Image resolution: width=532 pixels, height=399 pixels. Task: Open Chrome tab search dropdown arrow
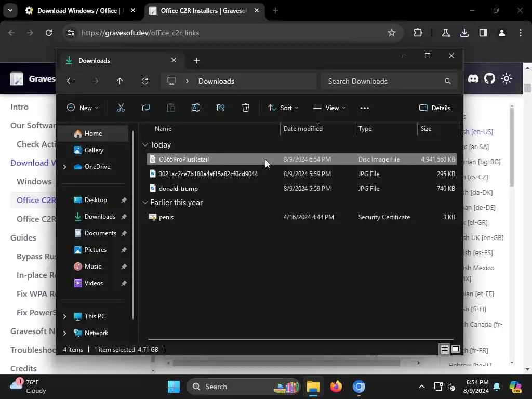coord(10,10)
